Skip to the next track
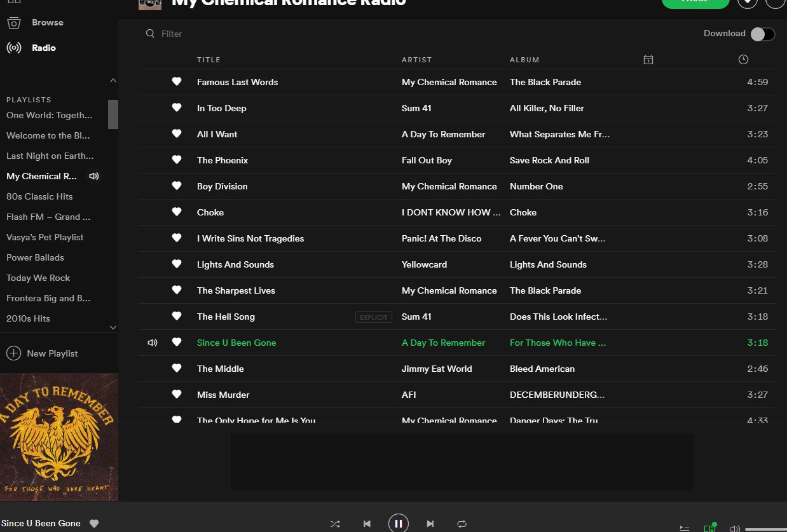The image size is (787, 532). [x=430, y=524]
